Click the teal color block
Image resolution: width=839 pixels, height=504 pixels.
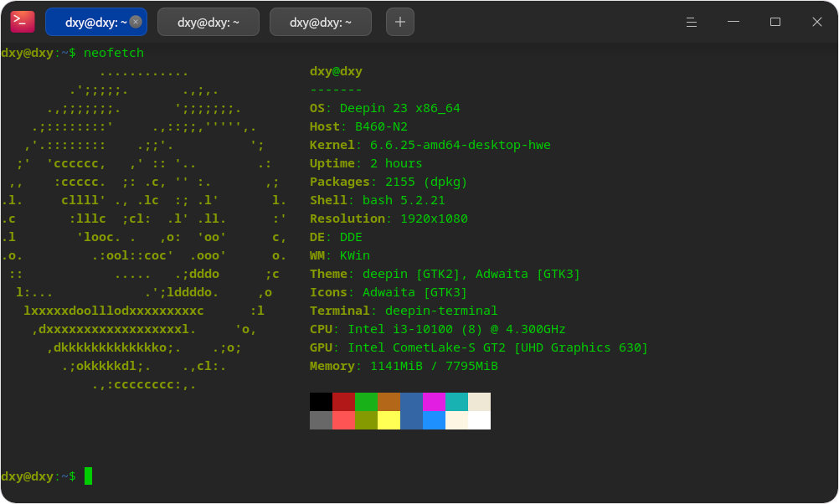click(x=456, y=402)
